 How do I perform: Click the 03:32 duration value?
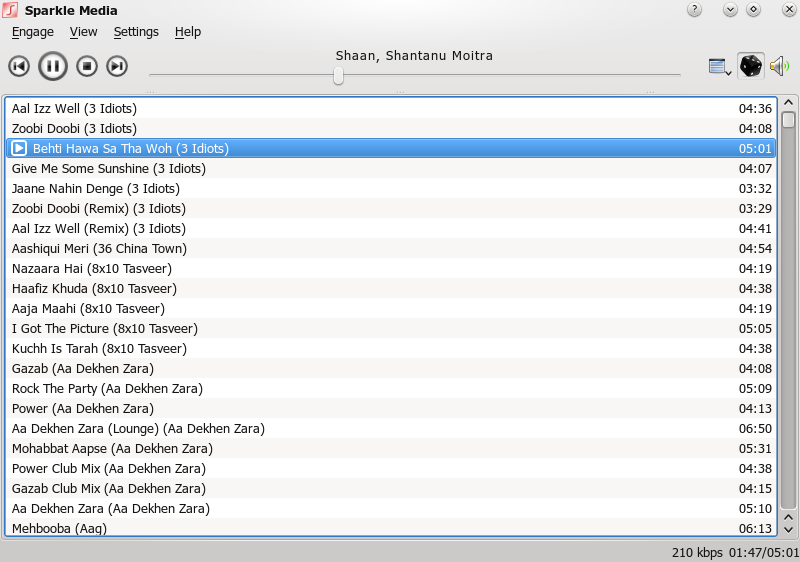755,189
